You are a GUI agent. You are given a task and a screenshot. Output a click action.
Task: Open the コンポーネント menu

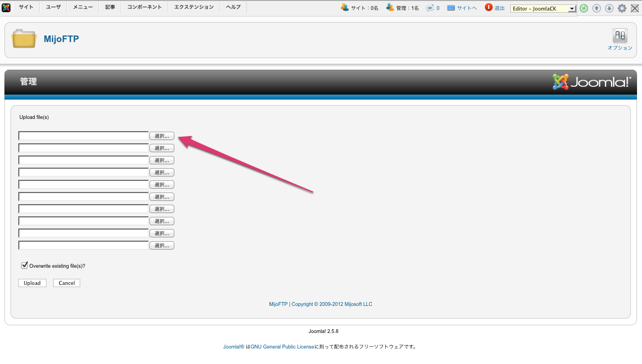pyautogui.click(x=144, y=7)
